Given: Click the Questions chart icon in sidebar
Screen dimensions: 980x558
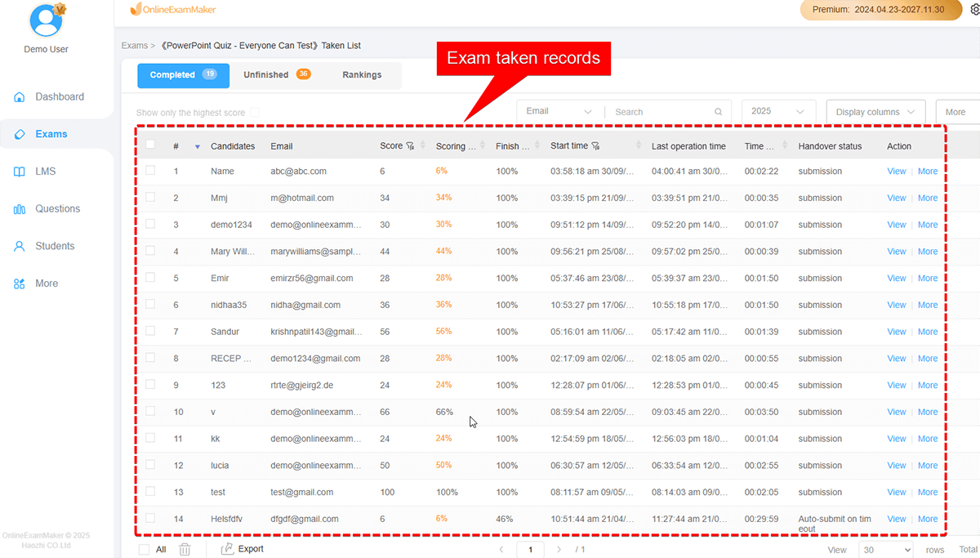Looking at the screenshot, I should coord(20,209).
